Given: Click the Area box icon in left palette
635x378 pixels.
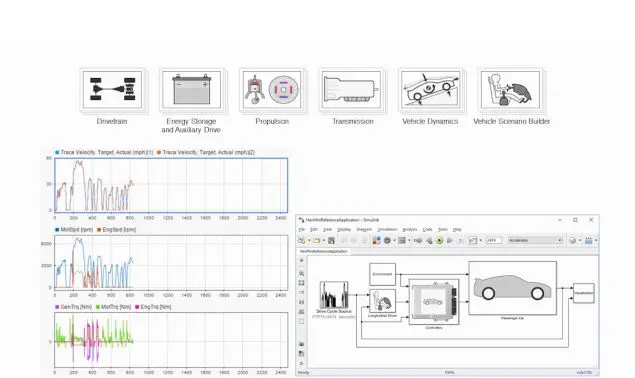Looking at the screenshot, I should click(301, 321).
